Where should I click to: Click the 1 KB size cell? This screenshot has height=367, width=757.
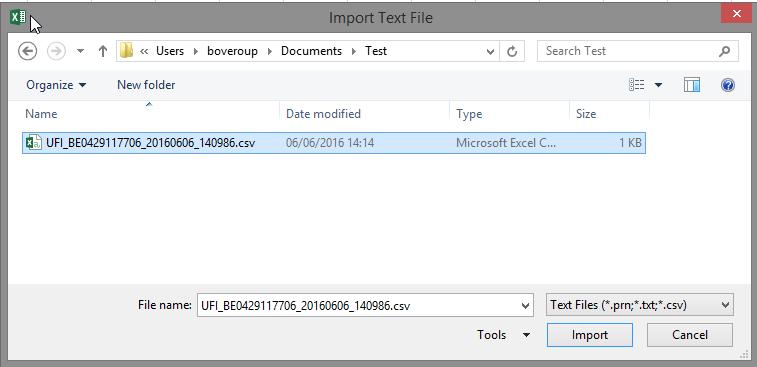(631, 143)
